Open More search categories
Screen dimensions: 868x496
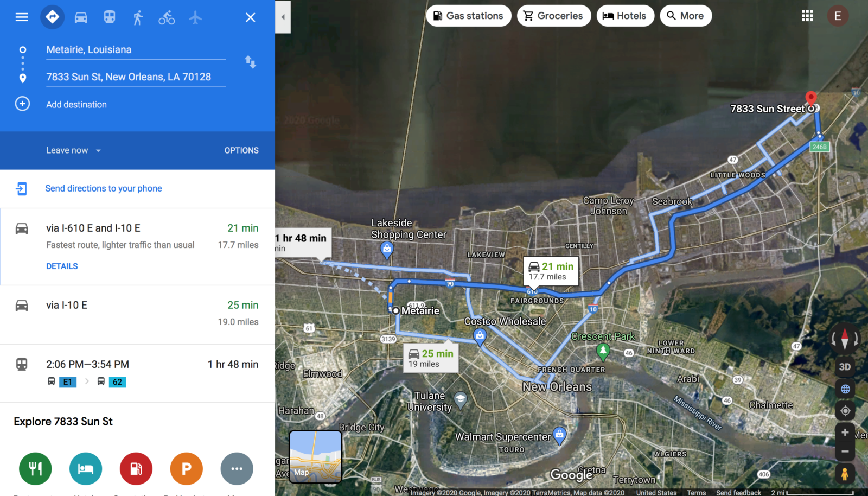(686, 16)
